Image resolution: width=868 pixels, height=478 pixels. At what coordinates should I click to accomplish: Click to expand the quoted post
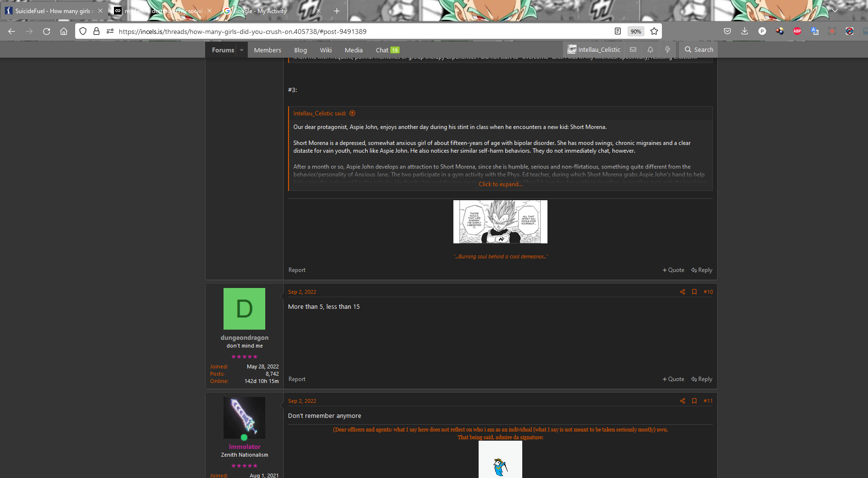pos(500,184)
